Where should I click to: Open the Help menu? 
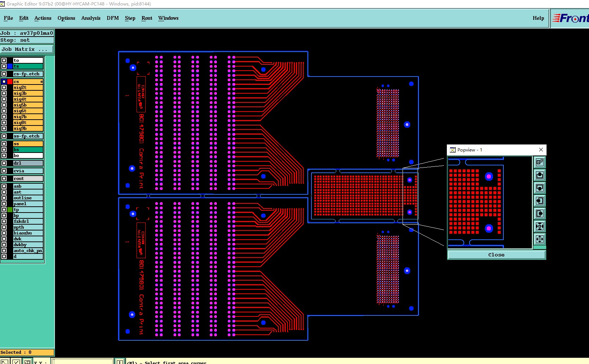tap(538, 18)
